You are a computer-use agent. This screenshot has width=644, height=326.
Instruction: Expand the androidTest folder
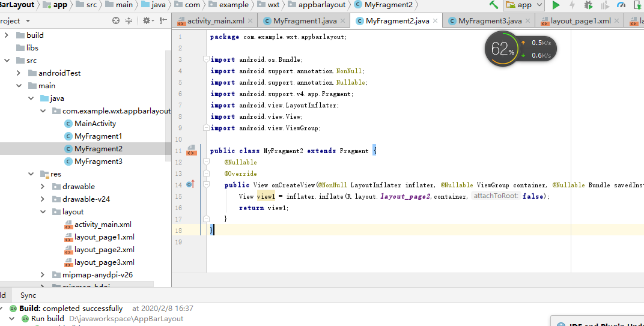click(x=19, y=73)
